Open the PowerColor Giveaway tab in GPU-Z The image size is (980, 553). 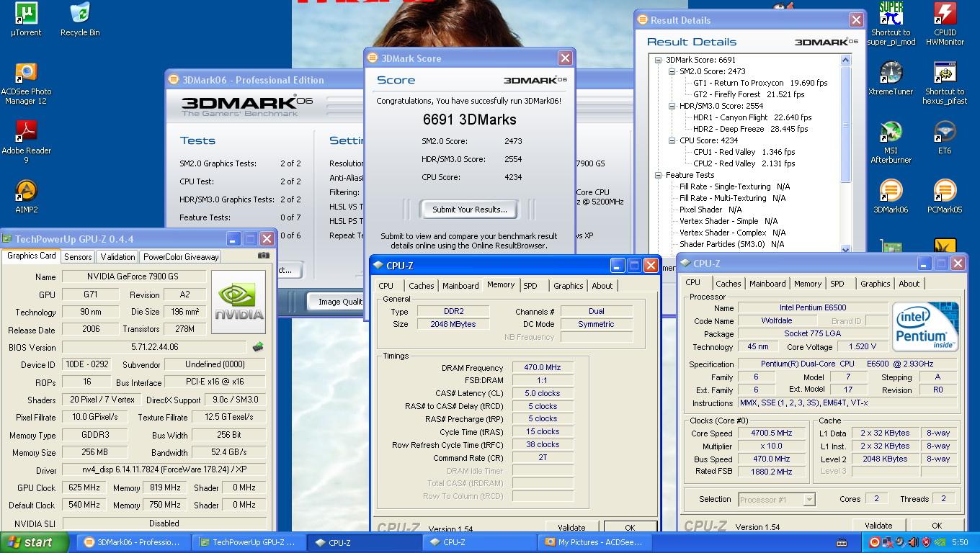180,257
